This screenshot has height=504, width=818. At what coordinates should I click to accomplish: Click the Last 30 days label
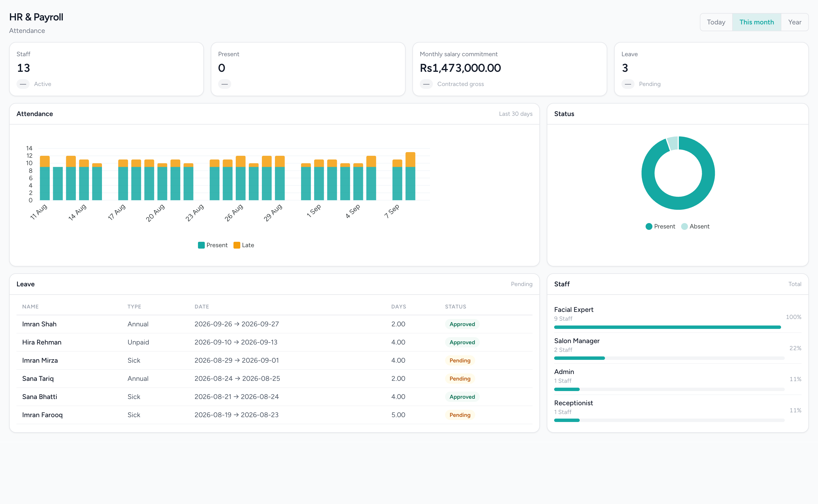[x=516, y=114]
